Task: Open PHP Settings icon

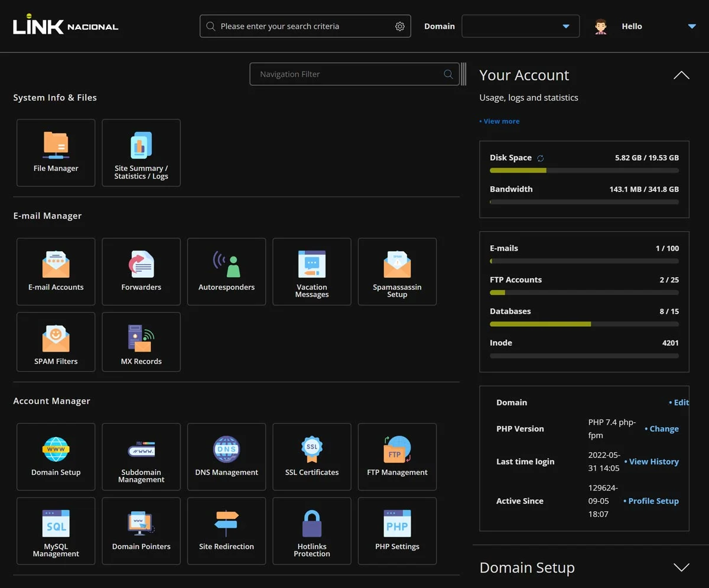Action: click(x=397, y=531)
